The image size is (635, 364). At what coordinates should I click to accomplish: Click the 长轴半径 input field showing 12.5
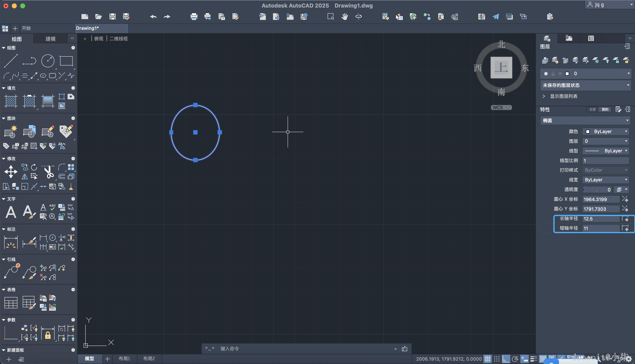(601, 219)
